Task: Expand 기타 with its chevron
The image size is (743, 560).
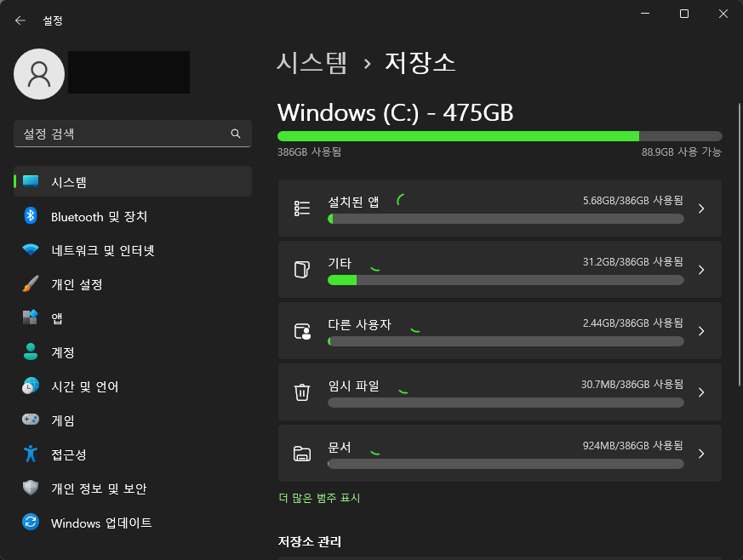Action: [701, 270]
